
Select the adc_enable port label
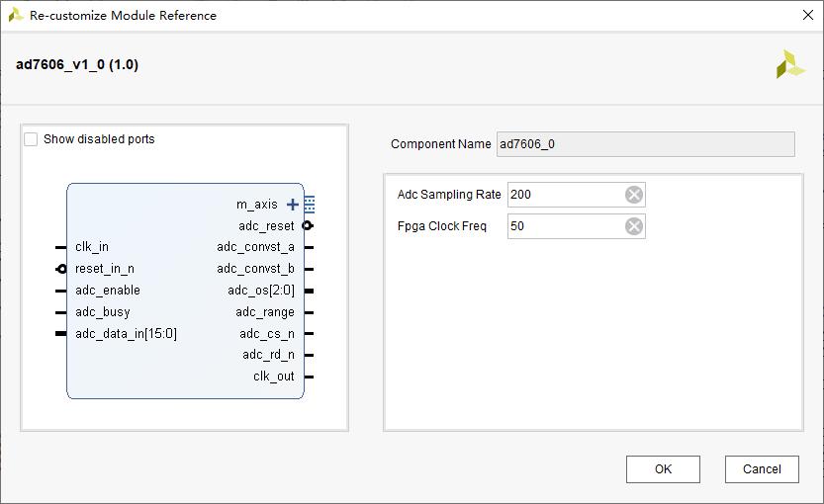pos(107,291)
